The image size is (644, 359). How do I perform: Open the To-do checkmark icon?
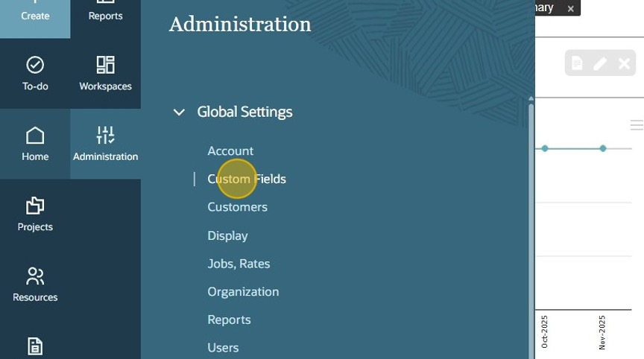point(35,65)
